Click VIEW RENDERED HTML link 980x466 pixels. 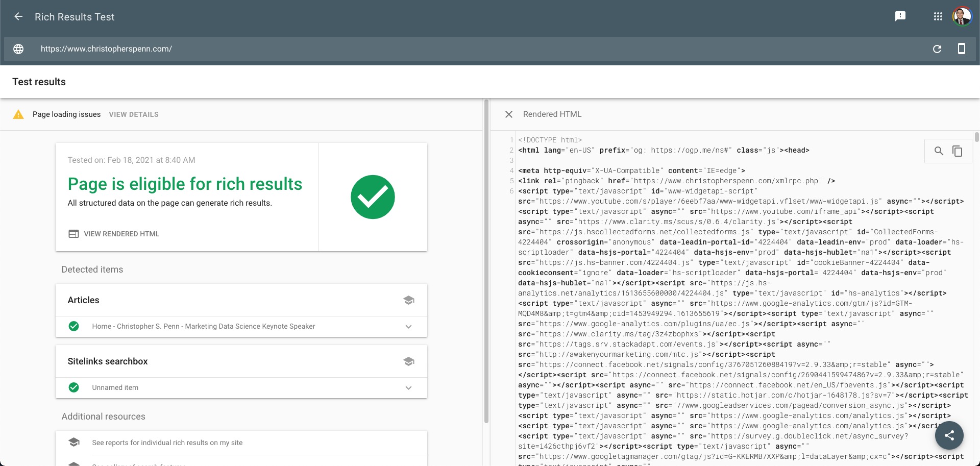point(121,234)
